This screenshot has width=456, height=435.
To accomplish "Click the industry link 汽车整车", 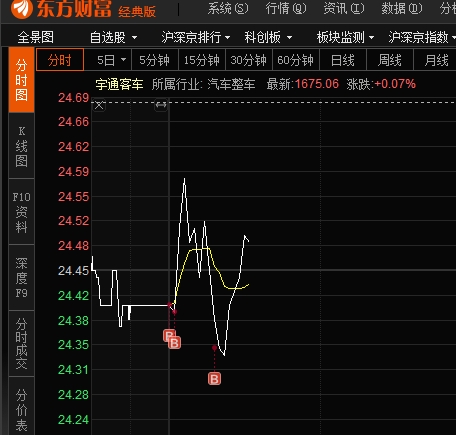I will click(231, 84).
